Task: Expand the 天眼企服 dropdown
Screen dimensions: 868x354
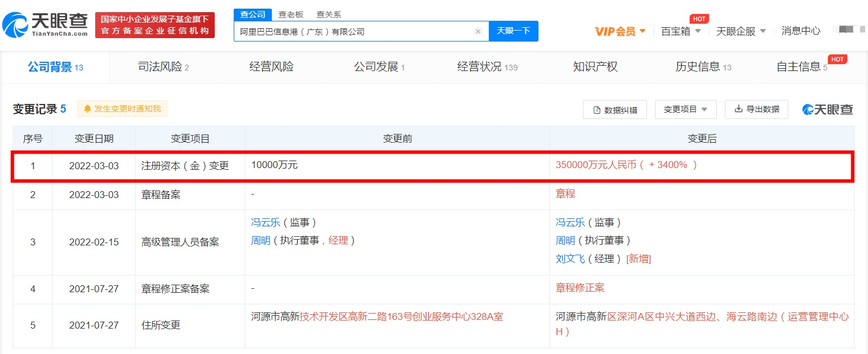Action: (741, 31)
